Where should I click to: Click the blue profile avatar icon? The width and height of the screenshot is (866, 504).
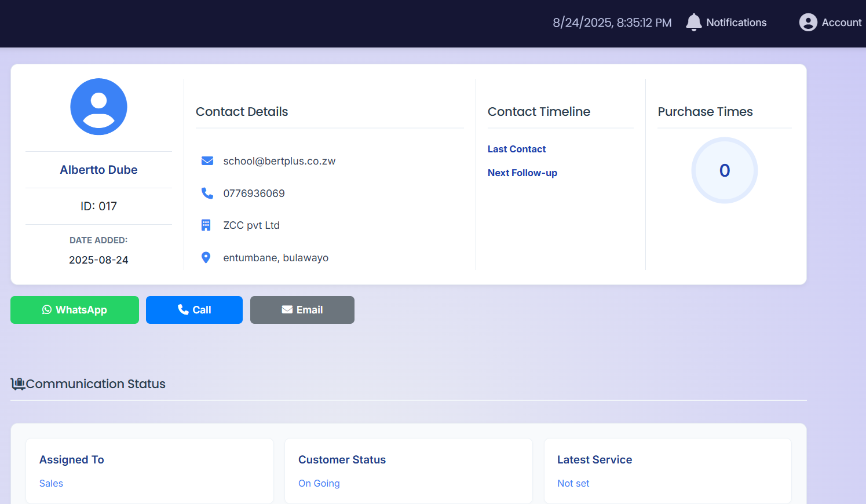[x=98, y=107]
